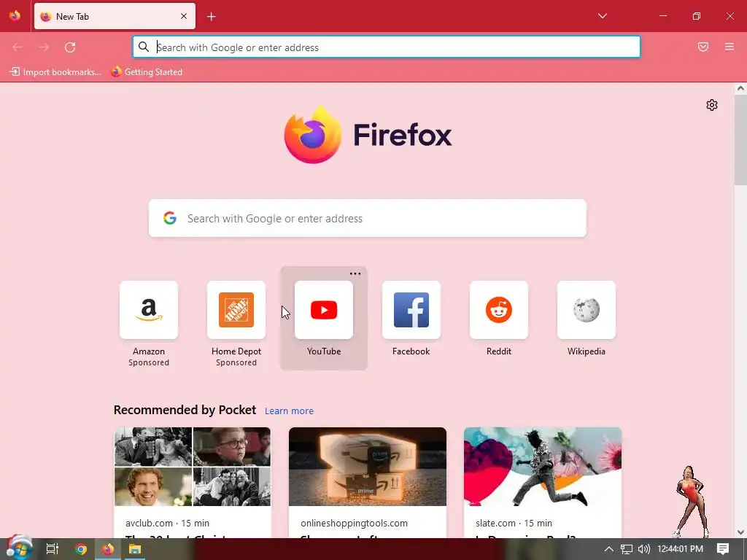Expand the list all tabs chevron
The height and width of the screenshot is (560, 747).
[x=603, y=16]
